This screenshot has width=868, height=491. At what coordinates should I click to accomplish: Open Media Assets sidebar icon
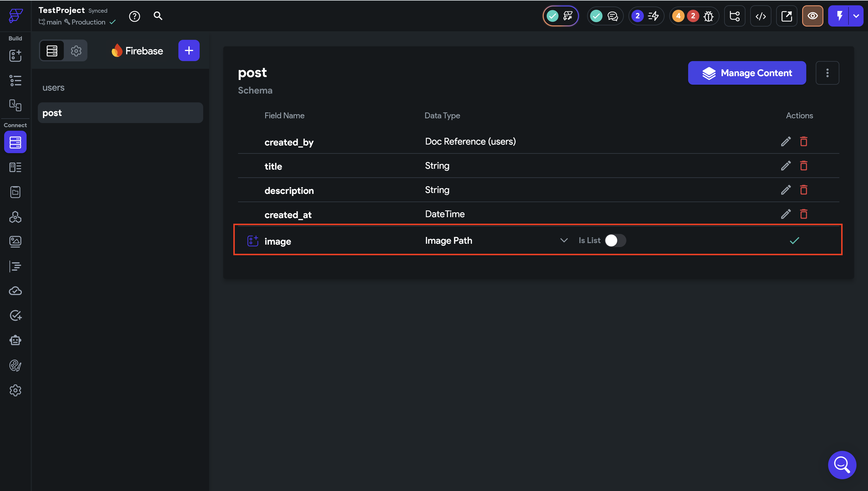coord(15,241)
